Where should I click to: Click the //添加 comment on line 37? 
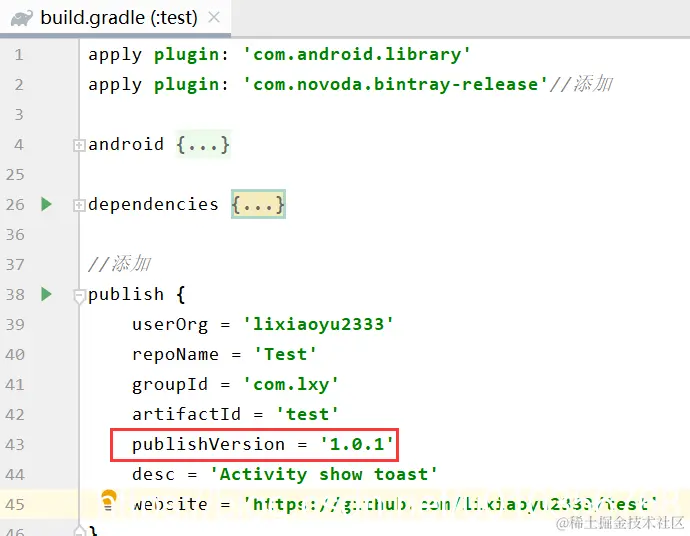(119, 264)
